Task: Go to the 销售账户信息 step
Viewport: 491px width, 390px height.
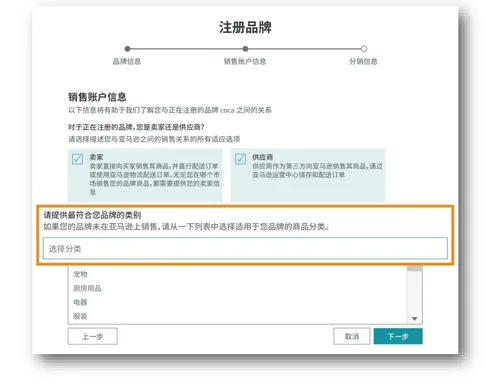Action: coord(245,61)
